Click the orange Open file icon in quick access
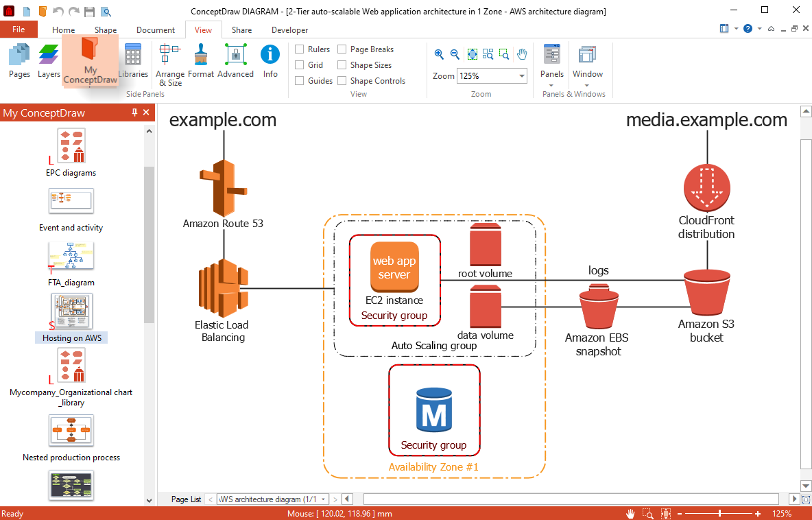This screenshot has width=812, height=520. [x=43, y=11]
